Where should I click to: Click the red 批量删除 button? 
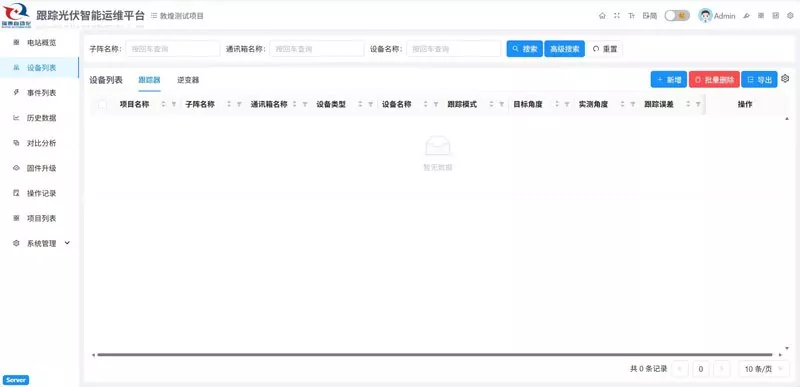tap(714, 80)
